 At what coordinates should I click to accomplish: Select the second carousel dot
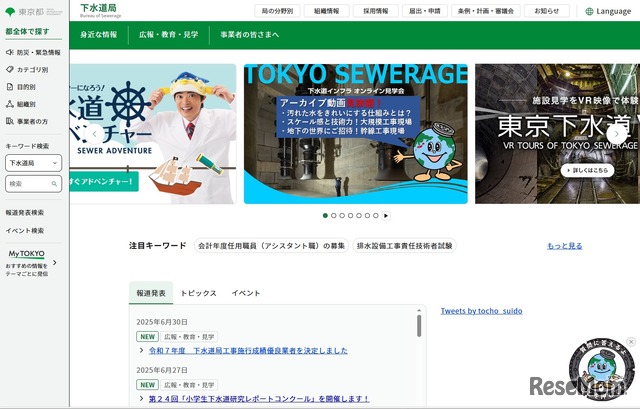(334, 216)
